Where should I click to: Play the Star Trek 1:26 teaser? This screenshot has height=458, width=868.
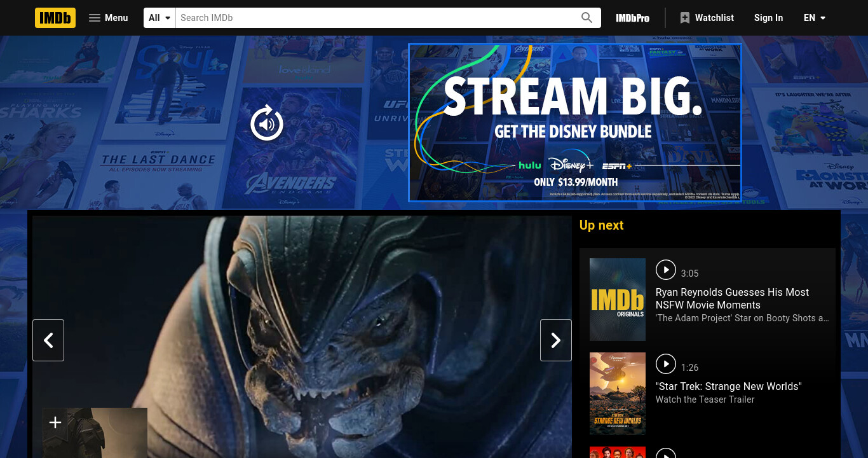[665, 364]
